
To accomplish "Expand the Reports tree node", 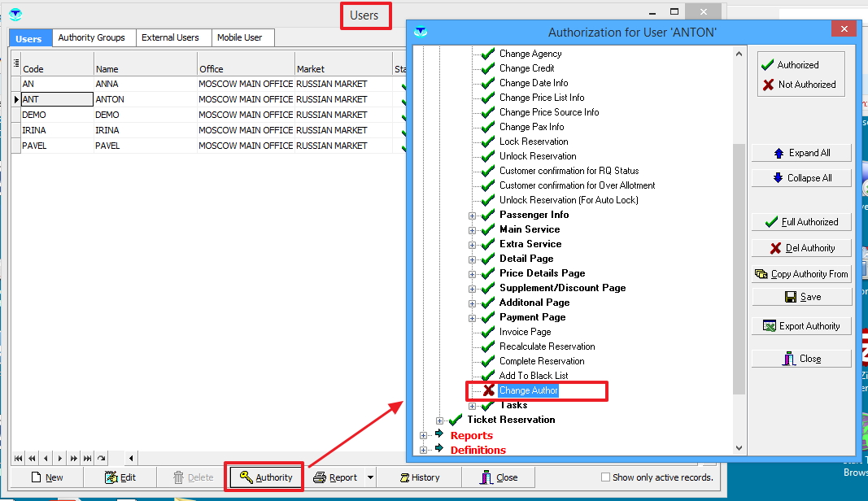I will coord(423,436).
